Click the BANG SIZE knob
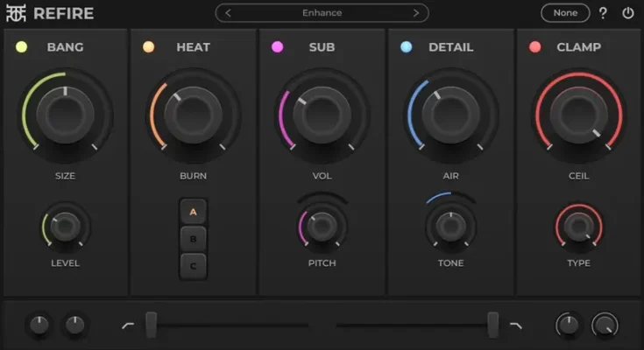644x350 pixels. coord(66,115)
